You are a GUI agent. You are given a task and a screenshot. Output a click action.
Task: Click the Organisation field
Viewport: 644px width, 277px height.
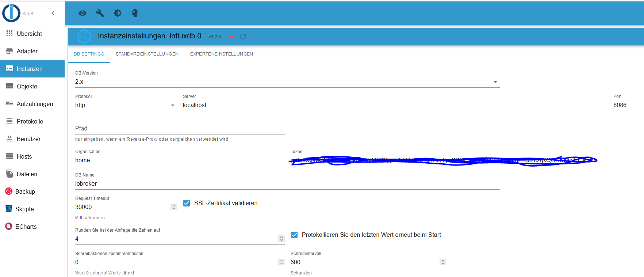coord(180,160)
